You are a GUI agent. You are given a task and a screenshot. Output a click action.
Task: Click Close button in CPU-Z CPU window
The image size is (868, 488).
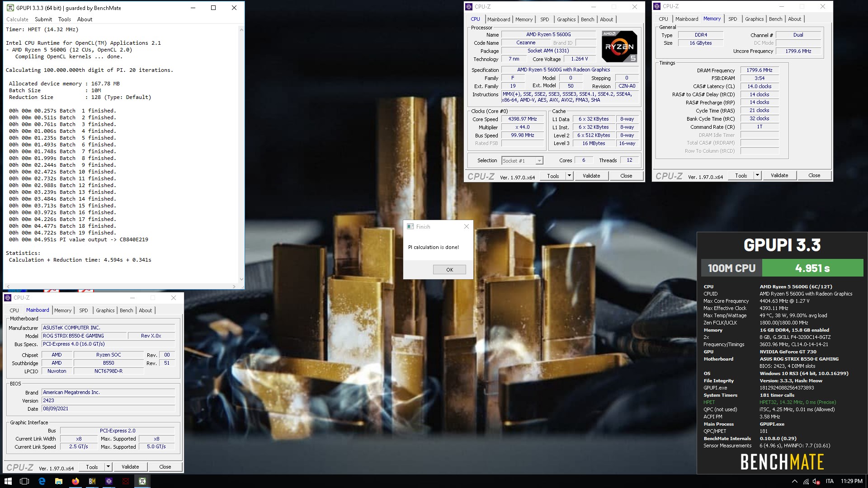[x=626, y=176]
